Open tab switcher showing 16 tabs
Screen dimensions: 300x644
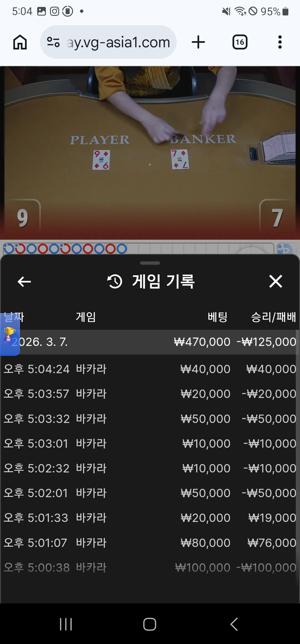click(240, 42)
